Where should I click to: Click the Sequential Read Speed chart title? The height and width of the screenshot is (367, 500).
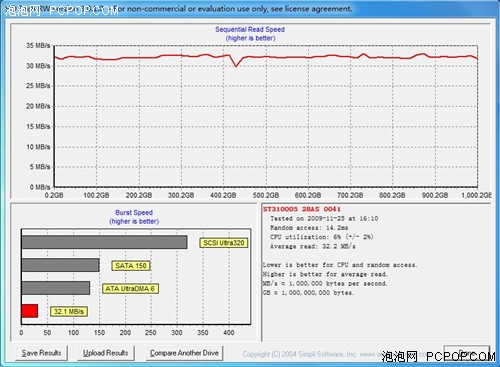(250, 29)
